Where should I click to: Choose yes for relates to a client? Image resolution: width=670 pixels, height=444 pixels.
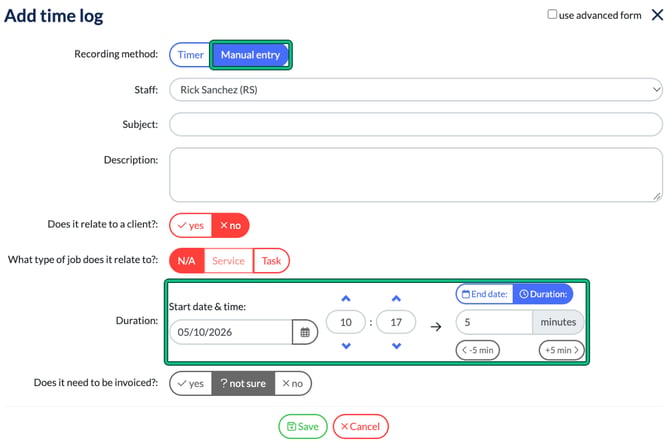[191, 225]
